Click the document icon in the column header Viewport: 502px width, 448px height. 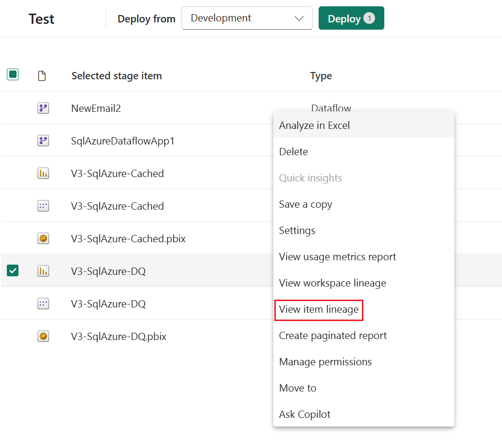pyautogui.click(x=42, y=75)
